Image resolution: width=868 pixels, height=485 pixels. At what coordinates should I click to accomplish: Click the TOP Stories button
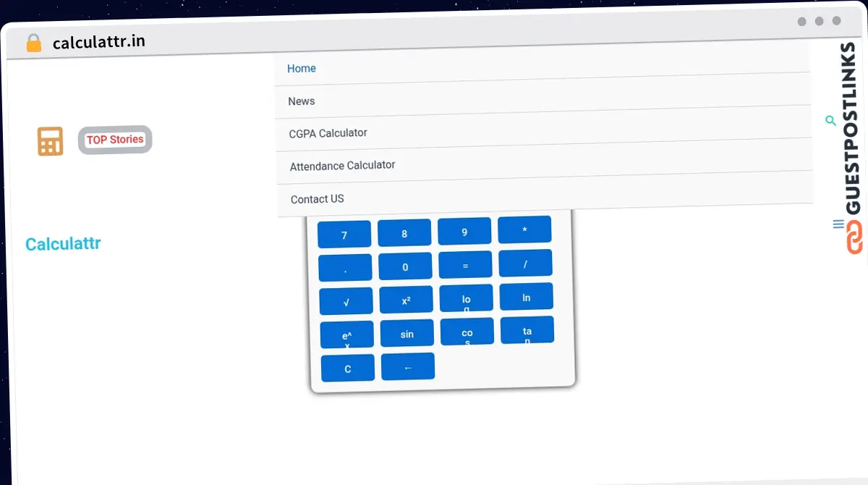pyautogui.click(x=115, y=140)
